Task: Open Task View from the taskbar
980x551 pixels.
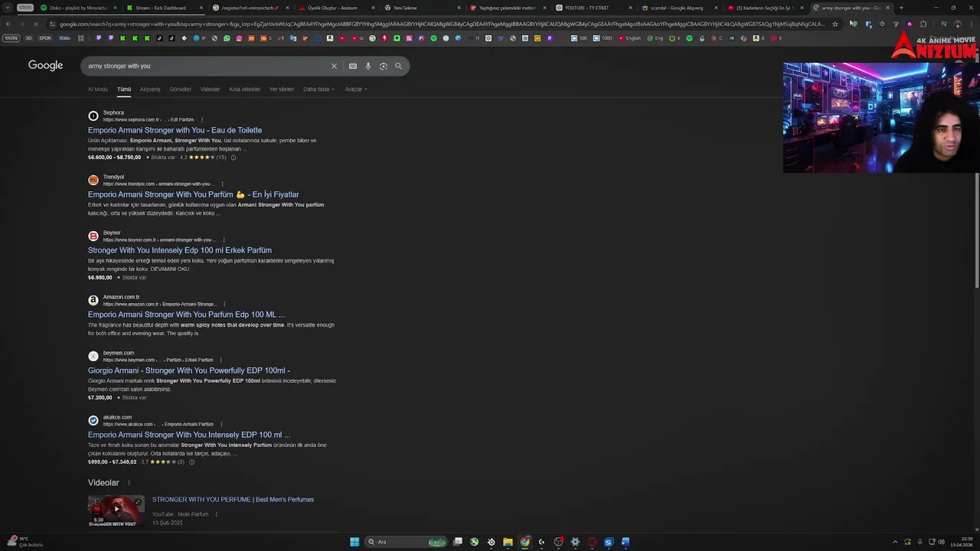Action: (457, 542)
